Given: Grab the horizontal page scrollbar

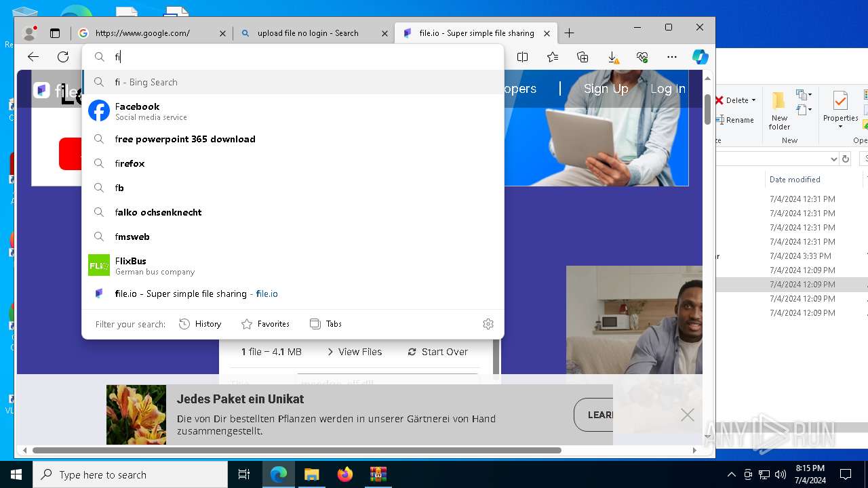Looking at the screenshot, I should [x=297, y=450].
